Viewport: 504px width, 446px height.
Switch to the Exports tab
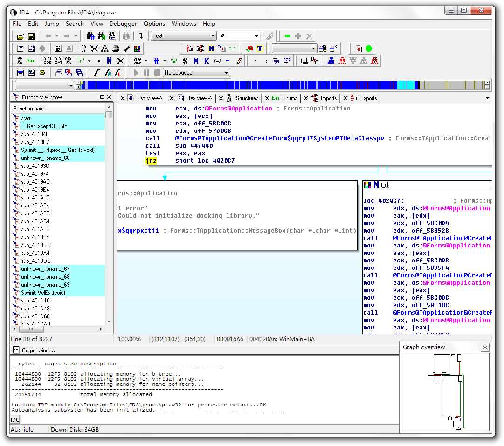click(x=364, y=98)
